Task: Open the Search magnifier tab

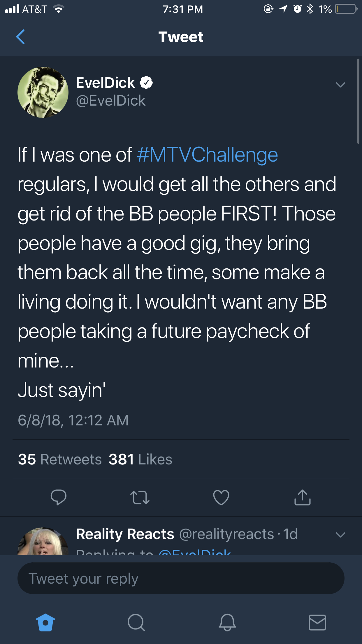Action: click(136, 622)
